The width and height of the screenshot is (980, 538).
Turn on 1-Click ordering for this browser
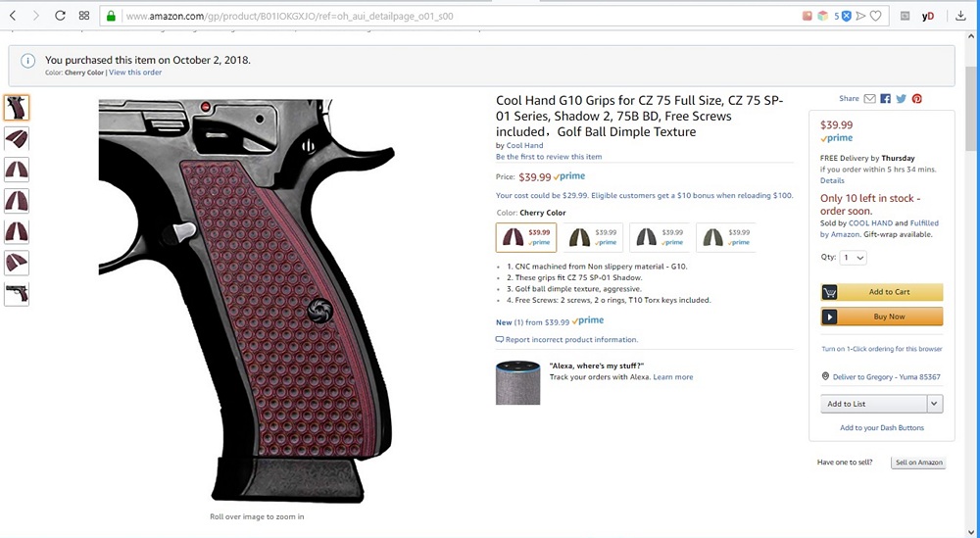[x=881, y=349]
